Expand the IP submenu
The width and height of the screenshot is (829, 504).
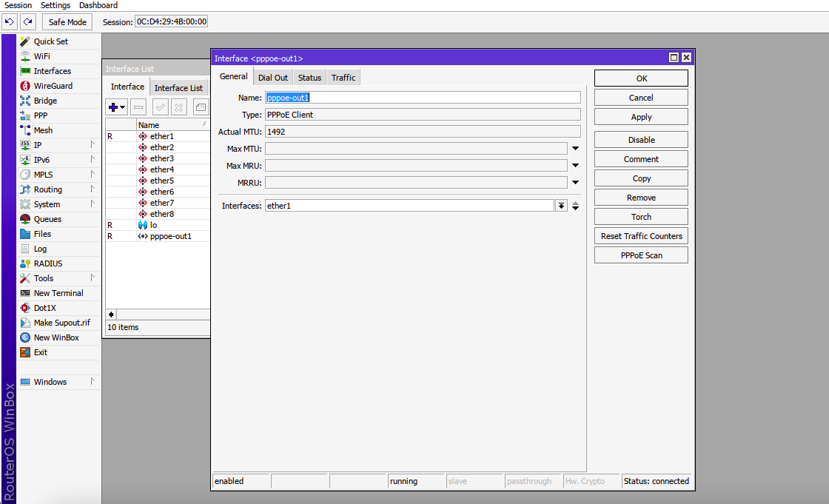(x=58, y=145)
